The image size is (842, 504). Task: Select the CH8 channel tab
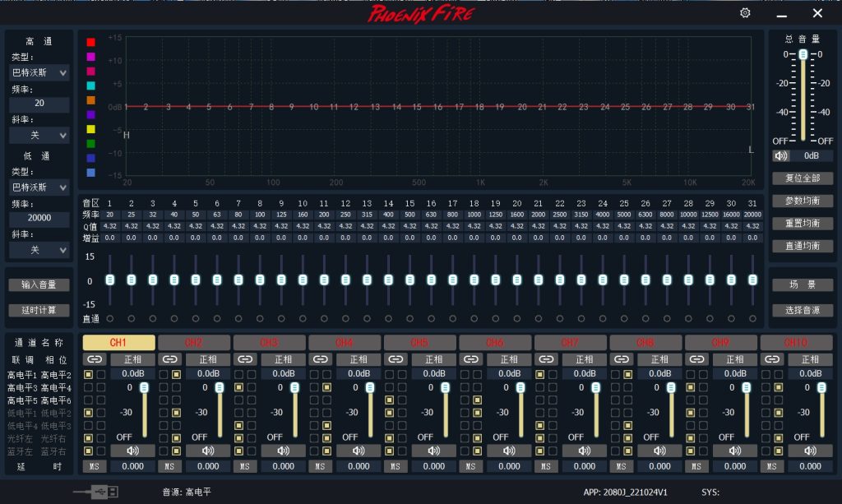pos(645,343)
